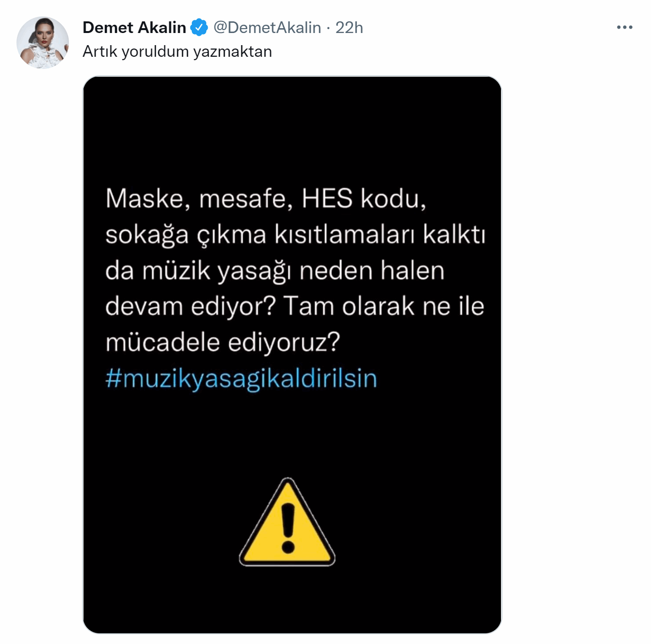This screenshot has height=644, width=651.
Task: Click the line starting 'sokağa çıkma kısıtlamaları'
Action: coord(296,235)
